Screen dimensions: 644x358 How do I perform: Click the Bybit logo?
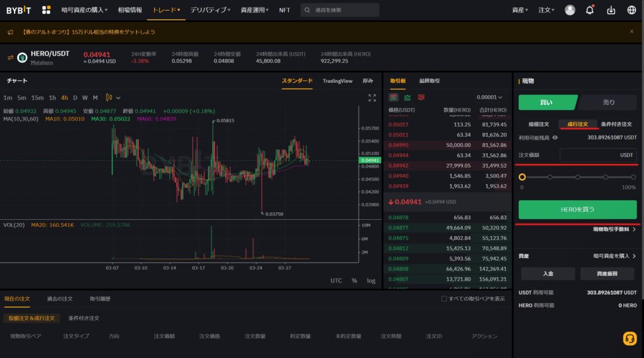(18, 10)
